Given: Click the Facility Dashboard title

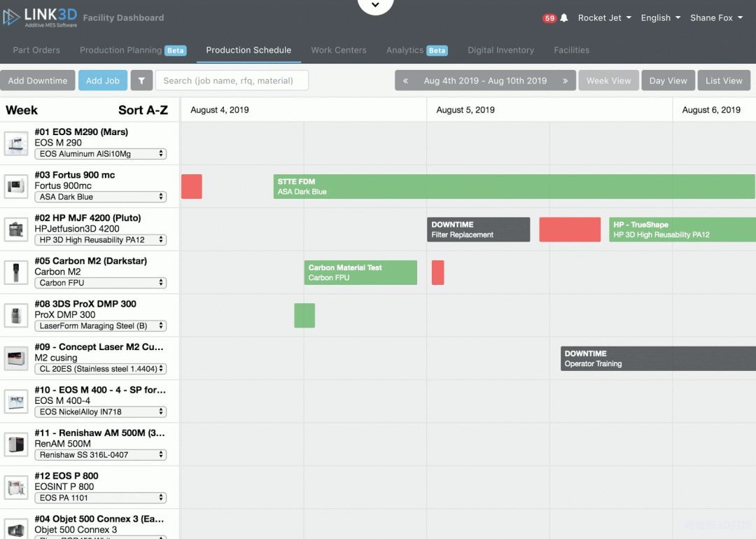Looking at the screenshot, I should pos(123,17).
